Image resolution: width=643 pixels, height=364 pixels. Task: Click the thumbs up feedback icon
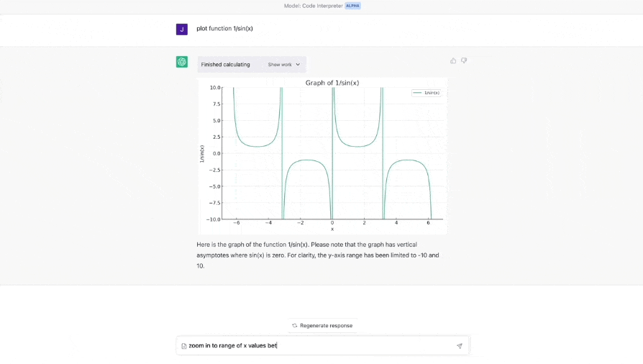pos(453,60)
